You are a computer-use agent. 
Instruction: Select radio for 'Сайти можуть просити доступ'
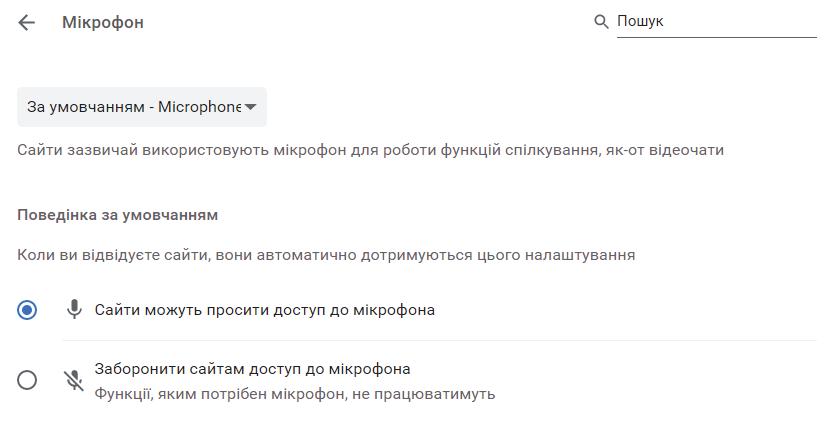[27, 310]
